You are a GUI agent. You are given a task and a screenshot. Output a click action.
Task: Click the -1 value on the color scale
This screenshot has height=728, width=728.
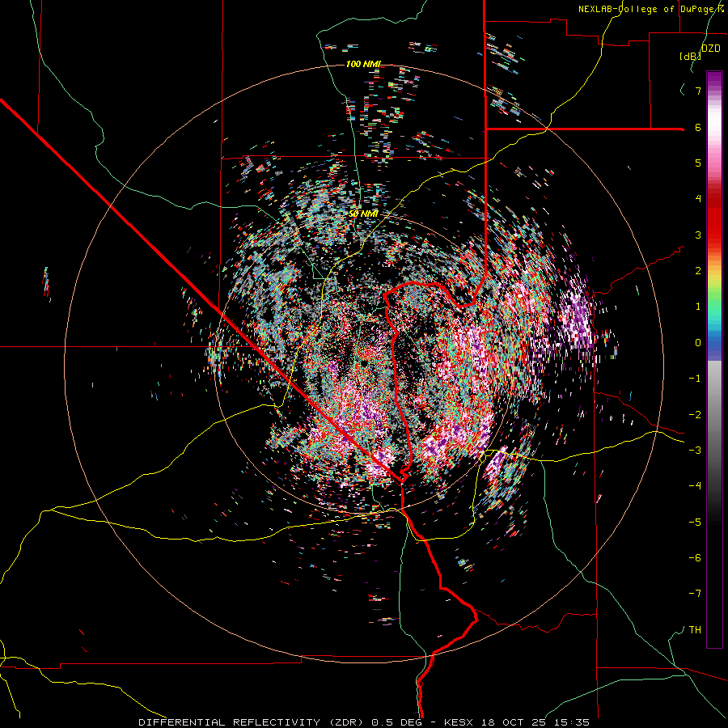click(x=695, y=379)
